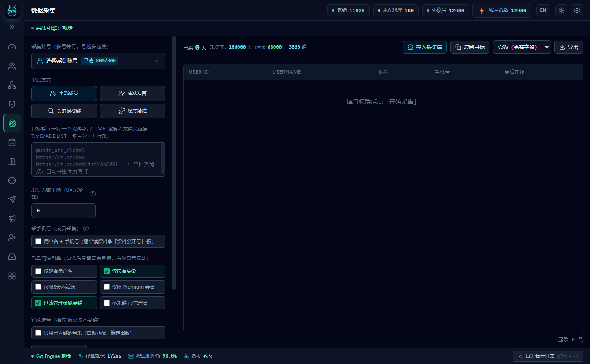The image size is (590, 364).
Task: Click the 存入采集库 button
Action: coord(425,47)
